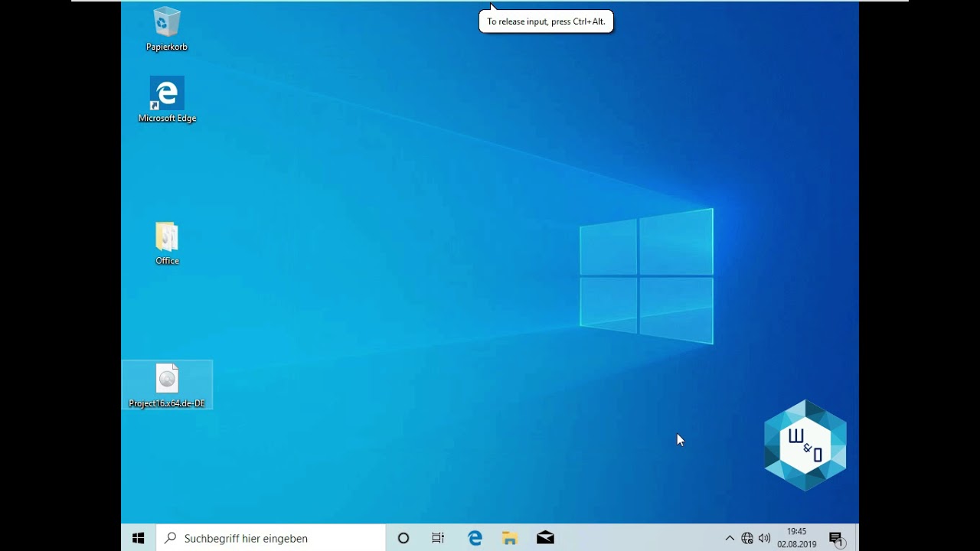Open File Explorer from the taskbar

point(510,538)
